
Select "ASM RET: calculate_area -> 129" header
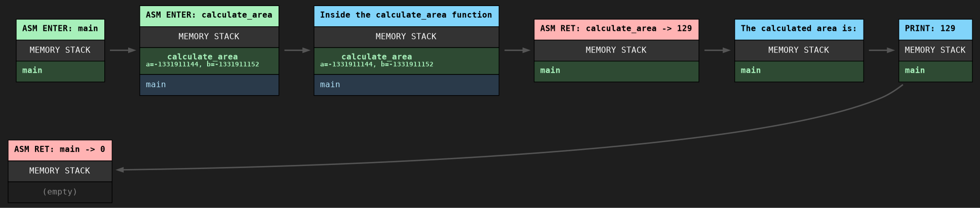coord(616,30)
